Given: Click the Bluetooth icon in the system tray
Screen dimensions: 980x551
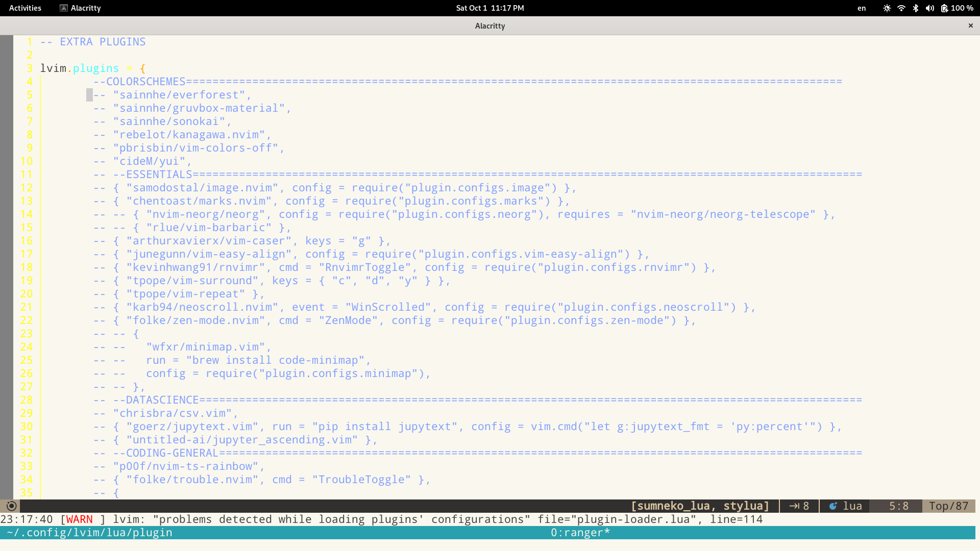Looking at the screenshot, I should [915, 8].
